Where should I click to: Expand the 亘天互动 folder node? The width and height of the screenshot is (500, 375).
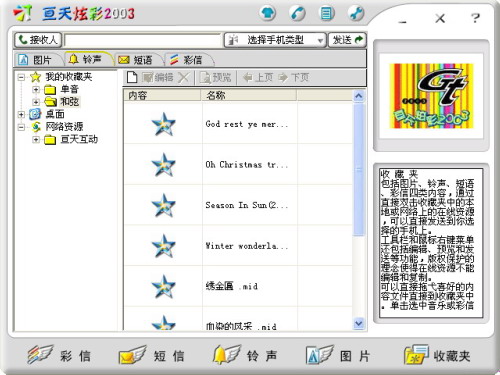click(x=36, y=139)
